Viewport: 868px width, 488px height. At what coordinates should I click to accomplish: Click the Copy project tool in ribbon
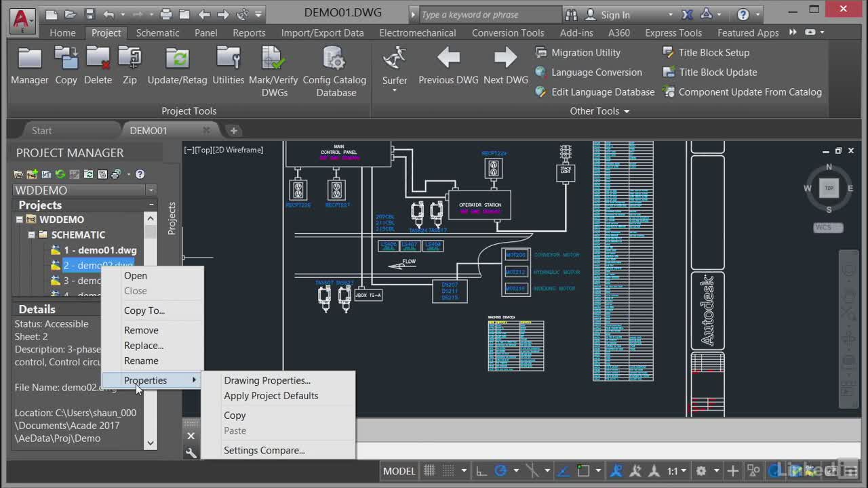click(66, 66)
